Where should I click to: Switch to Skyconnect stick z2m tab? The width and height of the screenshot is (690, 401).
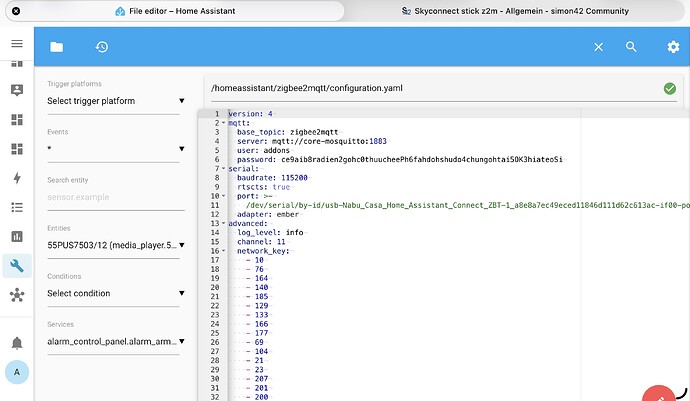point(515,11)
